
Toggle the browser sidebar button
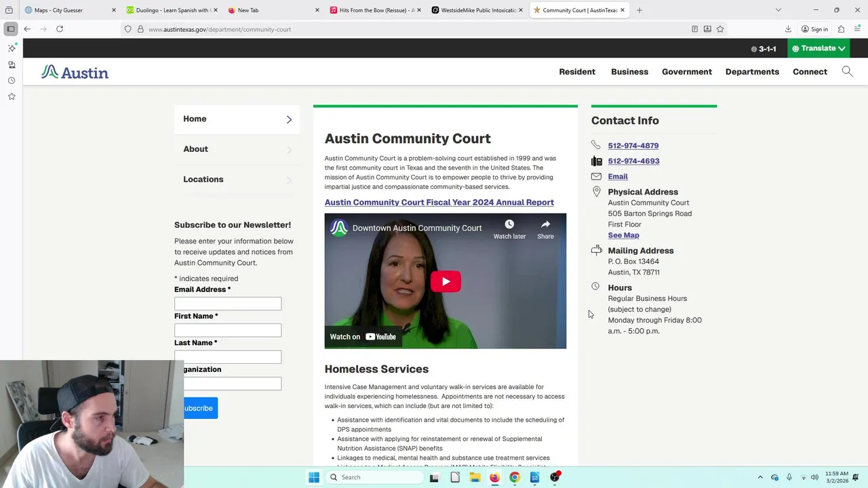(x=11, y=29)
